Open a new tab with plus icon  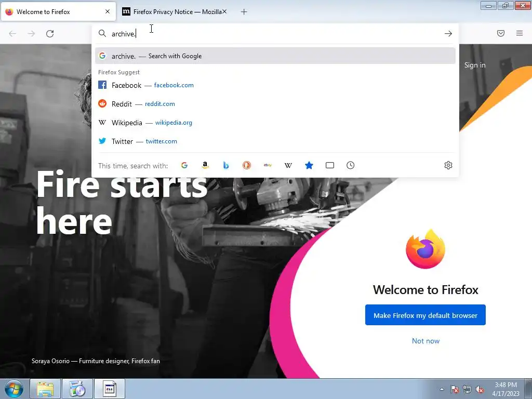tap(244, 12)
